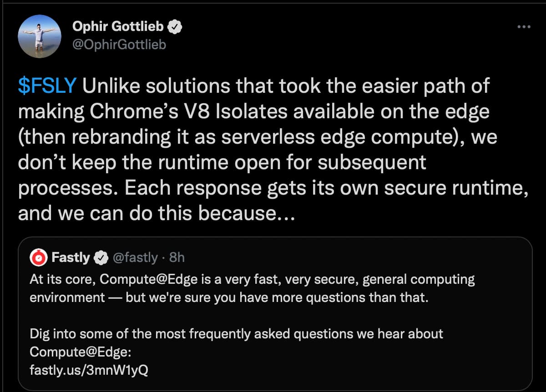Click the 8h timestamp on quoted tweet
Viewport: 546px width, 392px height.
177,258
